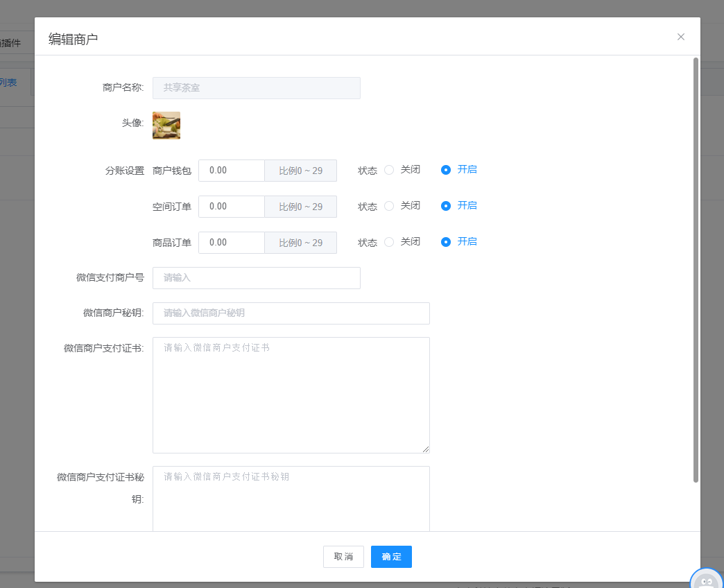The width and height of the screenshot is (724, 588).
Task: Select 开启 for 商户钱包 status
Action: pyautogui.click(x=446, y=170)
